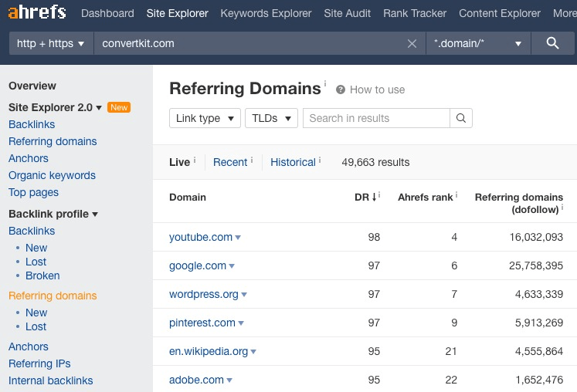Expand pinterest.com row dropdown arrow
The height and width of the screenshot is (392, 577).
pyautogui.click(x=241, y=323)
